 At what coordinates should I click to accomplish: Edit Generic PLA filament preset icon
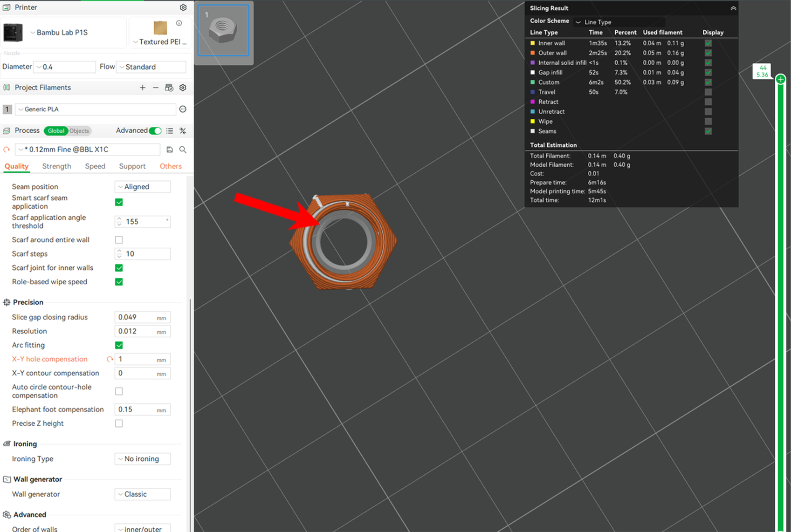tap(183, 109)
